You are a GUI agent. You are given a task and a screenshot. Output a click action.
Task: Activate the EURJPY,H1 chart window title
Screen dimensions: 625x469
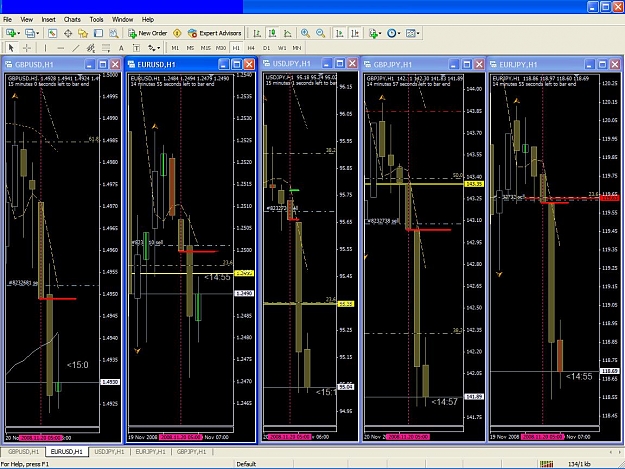[x=518, y=64]
